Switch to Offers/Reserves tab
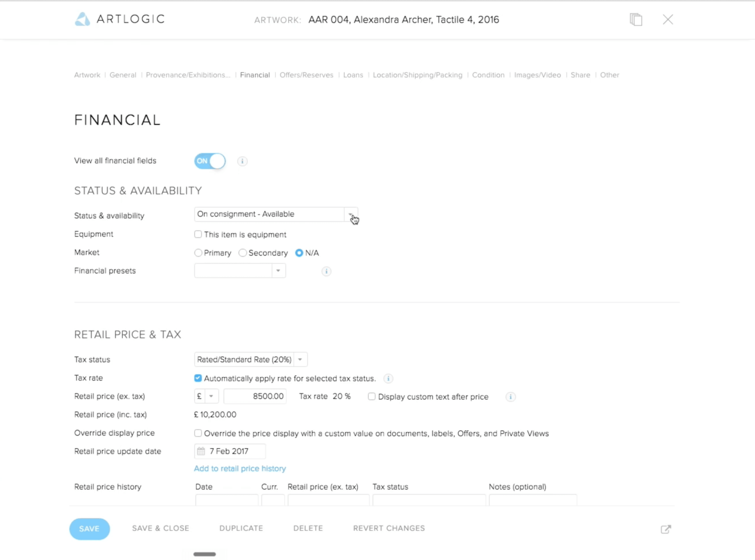 click(306, 75)
